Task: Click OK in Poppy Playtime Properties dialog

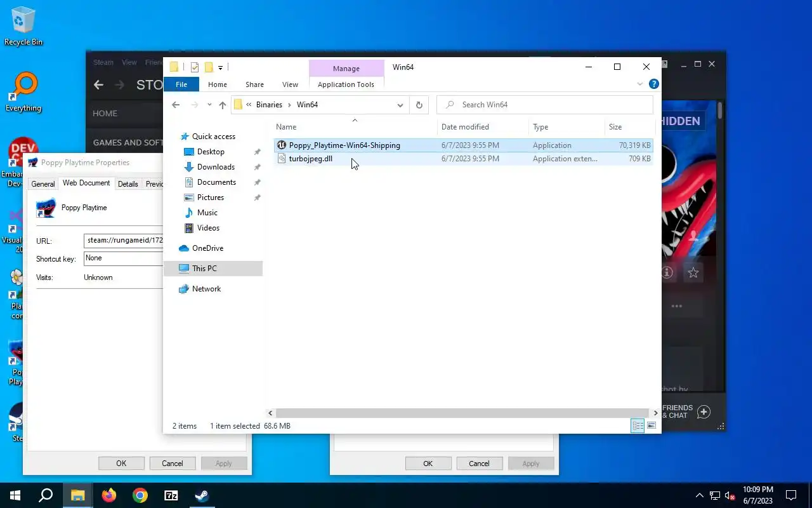Action: tap(121, 464)
